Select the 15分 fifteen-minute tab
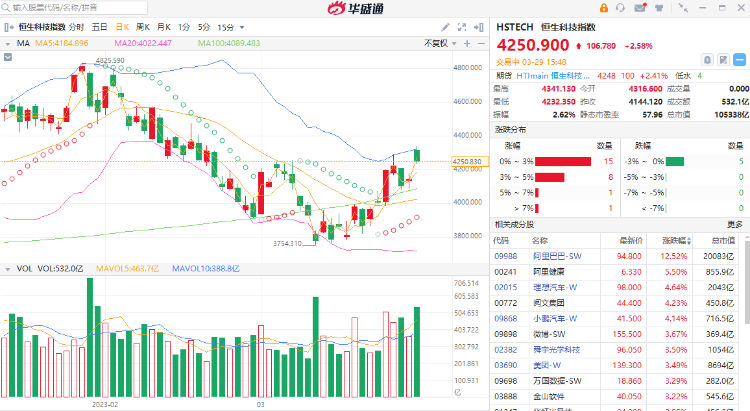 [226, 27]
